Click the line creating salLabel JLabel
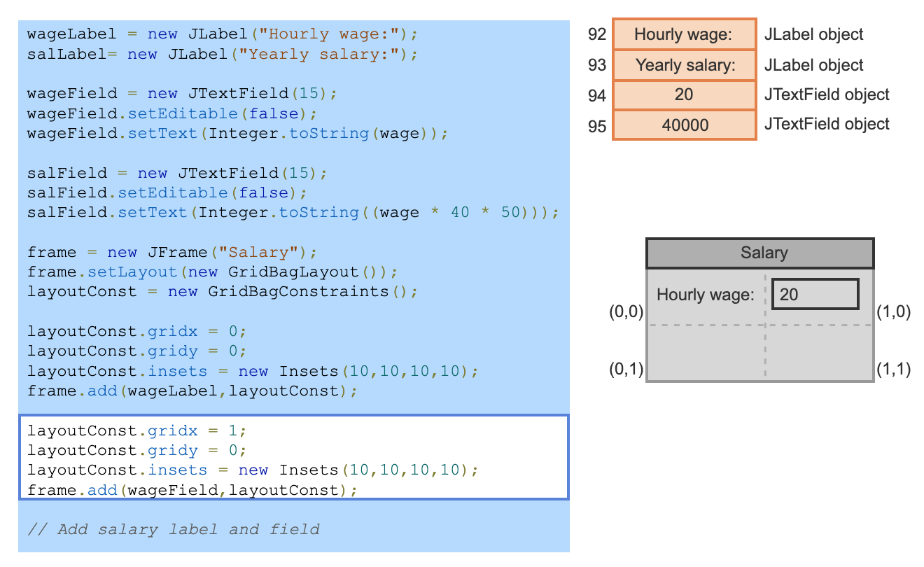The image size is (924, 567). [223, 54]
